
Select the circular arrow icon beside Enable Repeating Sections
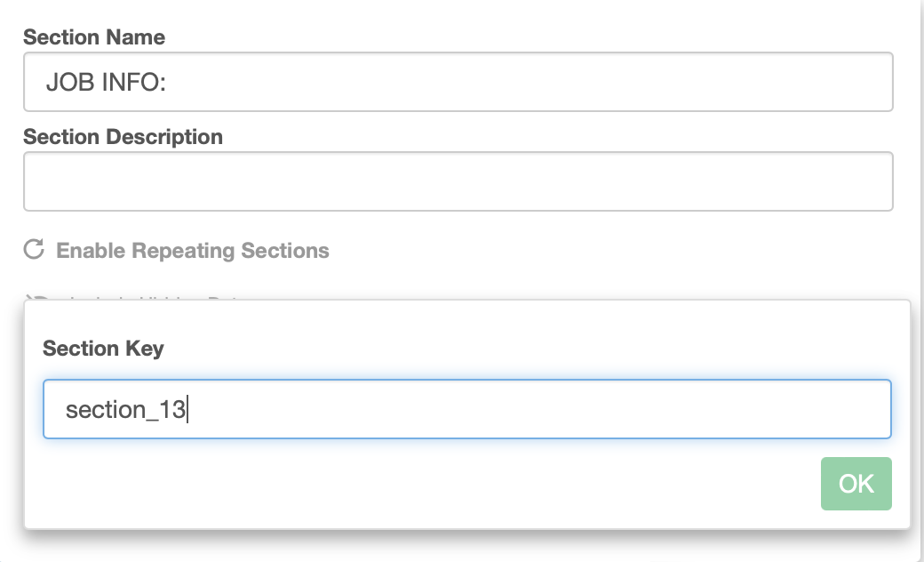(33, 250)
